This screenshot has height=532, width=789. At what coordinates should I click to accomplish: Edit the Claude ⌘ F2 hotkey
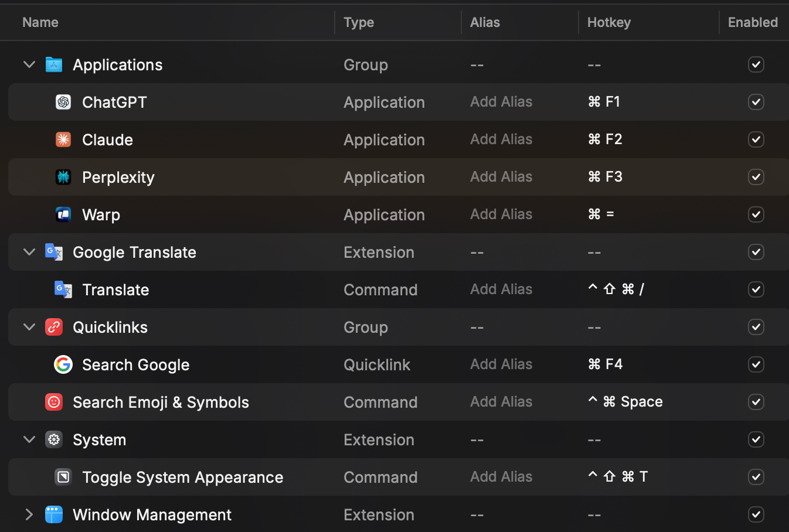pos(605,139)
